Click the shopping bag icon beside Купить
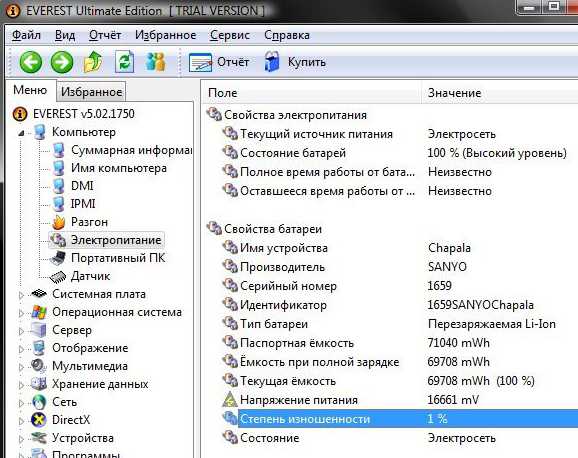This screenshot has height=458, width=578. 272,62
